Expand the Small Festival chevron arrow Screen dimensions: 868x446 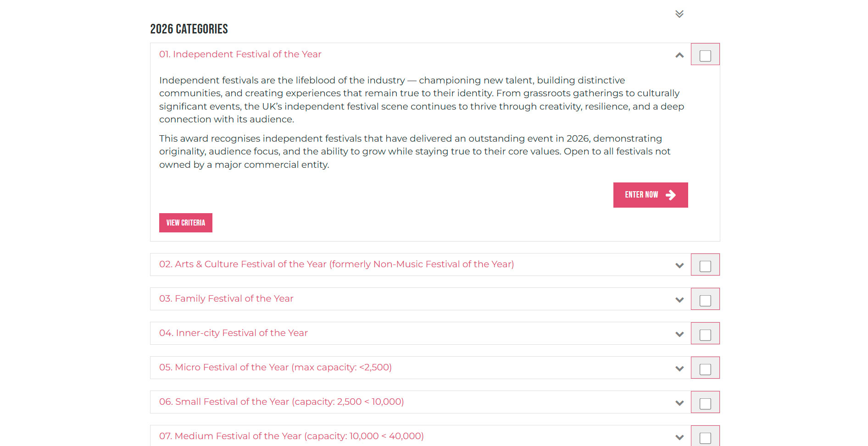[x=679, y=403]
